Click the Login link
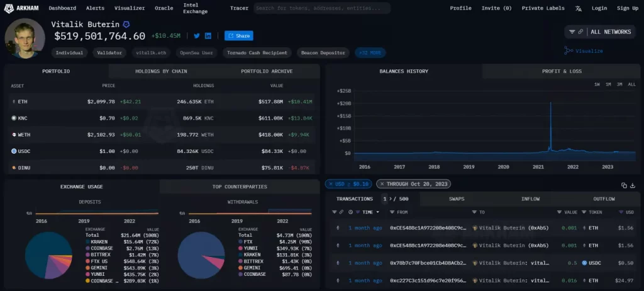Image resolution: width=644 pixels, height=291 pixels. [x=599, y=8]
